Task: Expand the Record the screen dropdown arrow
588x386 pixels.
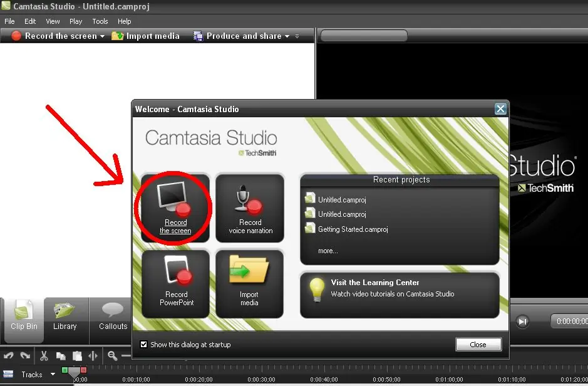Action: [x=102, y=36]
